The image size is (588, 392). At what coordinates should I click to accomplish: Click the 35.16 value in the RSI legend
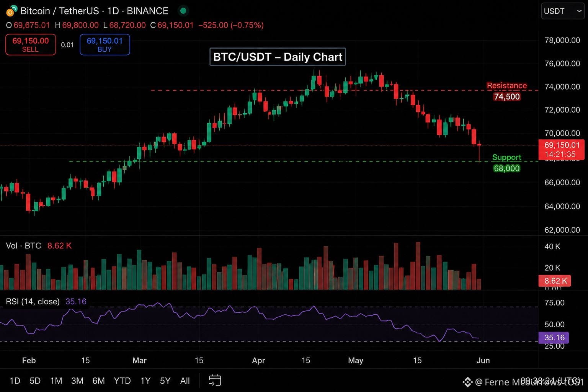pyautogui.click(x=76, y=302)
